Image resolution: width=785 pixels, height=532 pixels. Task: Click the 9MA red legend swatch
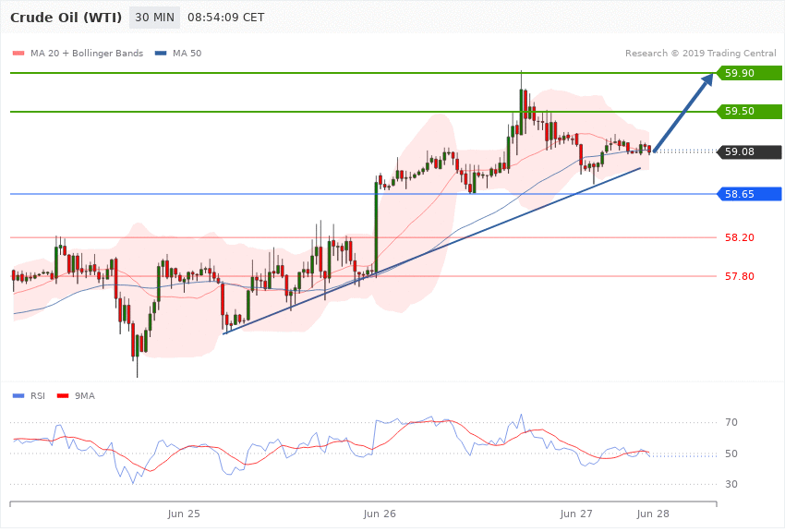[63, 396]
